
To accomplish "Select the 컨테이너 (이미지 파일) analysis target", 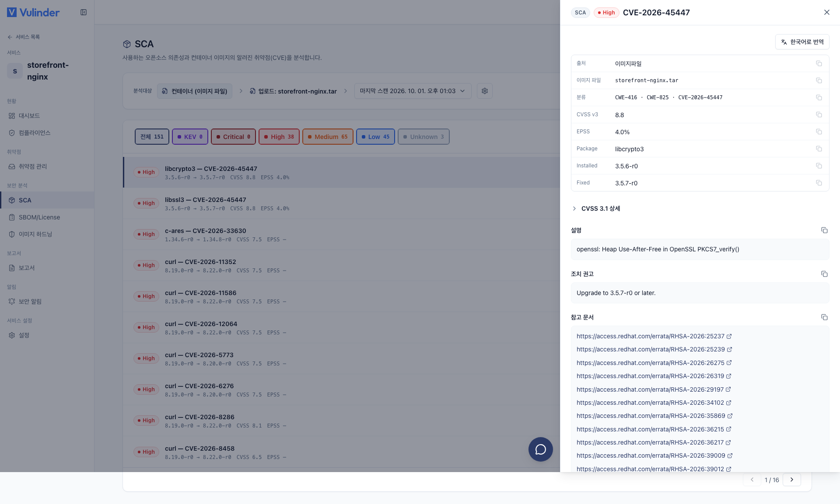I will point(195,91).
